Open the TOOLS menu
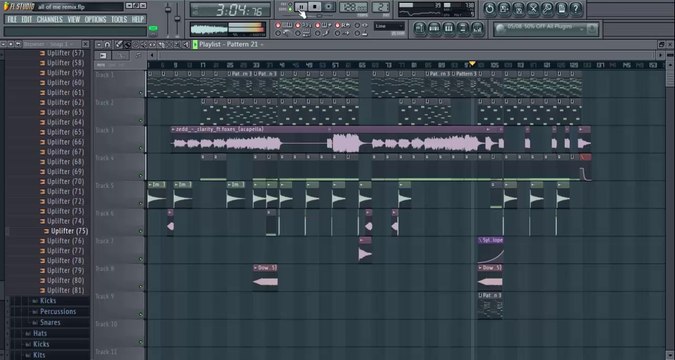675x360 pixels. point(119,19)
